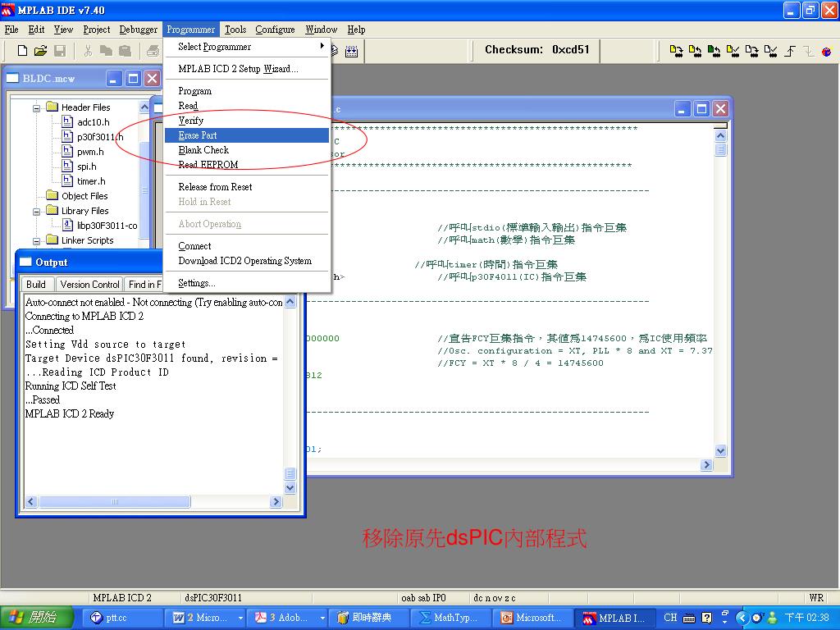
Task: Click the Cut scissors toolbar icon
Action: click(88, 50)
